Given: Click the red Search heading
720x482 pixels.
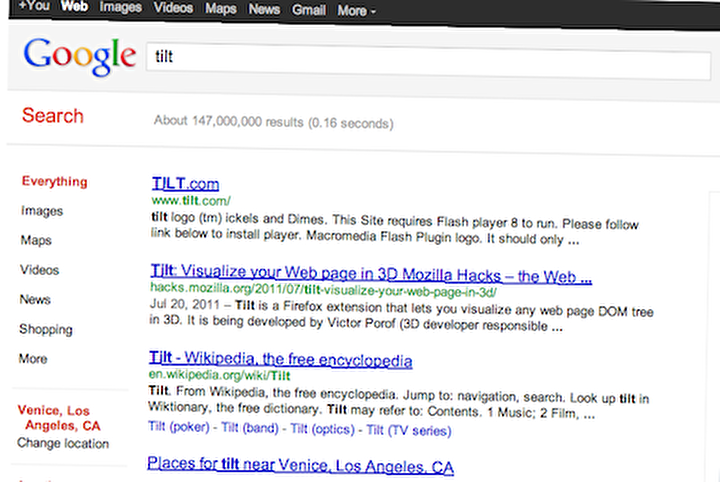Looking at the screenshot, I should pyautogui.click(x=53, y=116).
